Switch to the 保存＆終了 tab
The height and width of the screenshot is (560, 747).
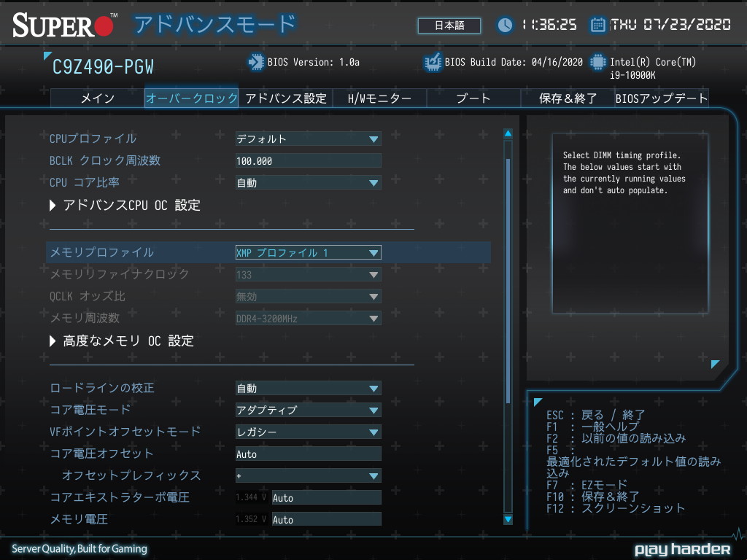tap(568, 98)
